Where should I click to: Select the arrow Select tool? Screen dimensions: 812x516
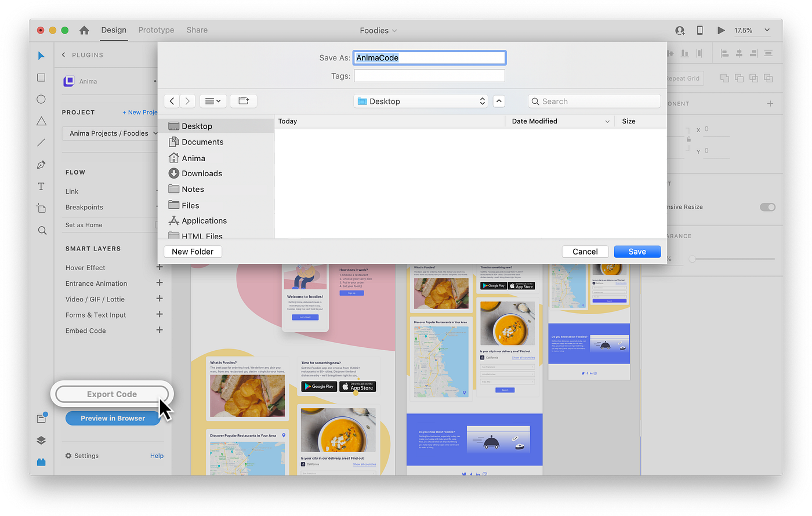point(41,56)
